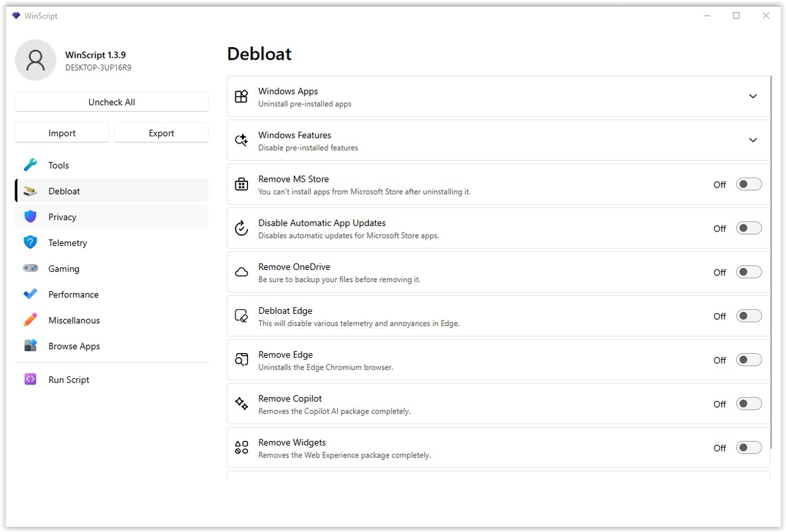Click the 'Debloat' page heading
The width and height of the screenshot is (786, 532).
coord(259,54)
